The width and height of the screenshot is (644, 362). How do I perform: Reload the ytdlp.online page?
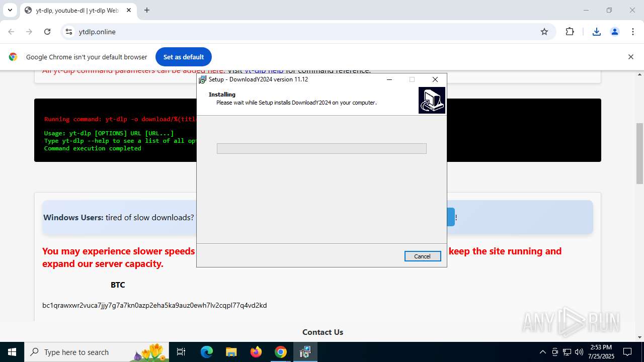(x=47, y=32)
